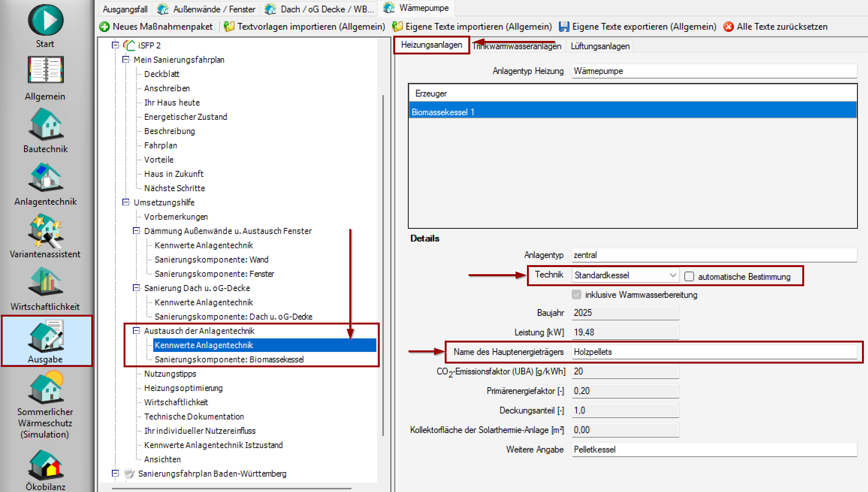Viewport: 868px width, 492px height.
Task: Collapse the Umsetzungshilfe tree node
Action: point(126,202)
